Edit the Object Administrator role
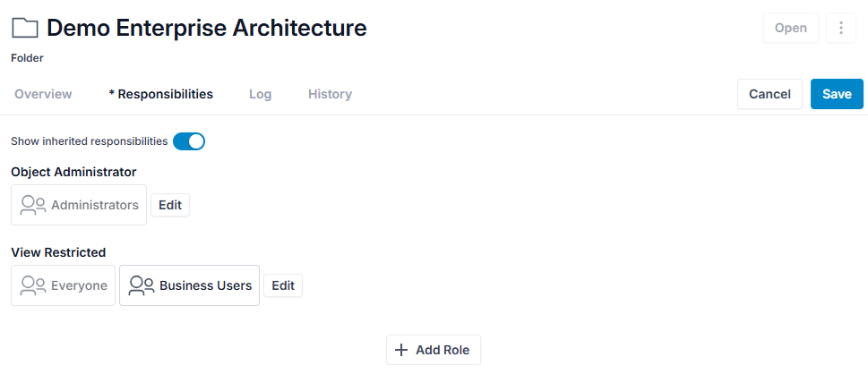Viewport: 868px width, 374px height. coord(170,205)
